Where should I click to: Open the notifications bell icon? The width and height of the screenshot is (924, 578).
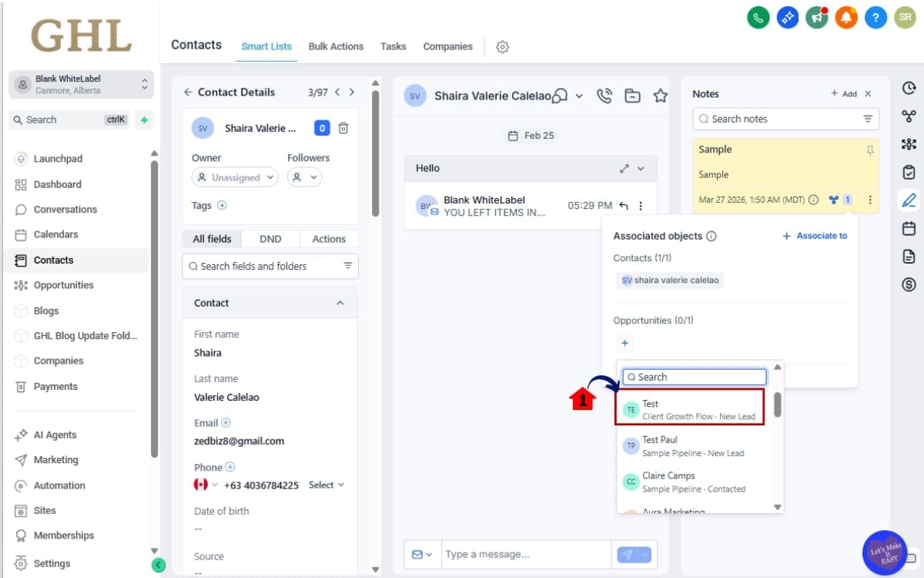[845, 18]
